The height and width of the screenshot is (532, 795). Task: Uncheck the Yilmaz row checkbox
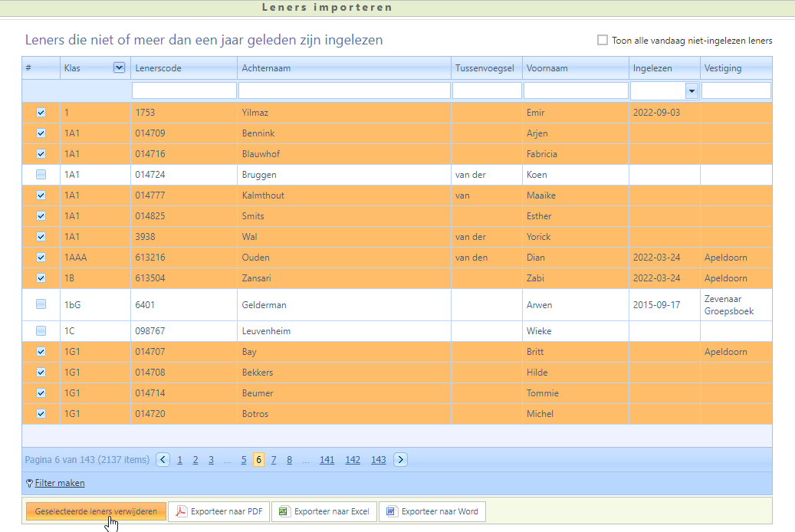coord(41,113)
